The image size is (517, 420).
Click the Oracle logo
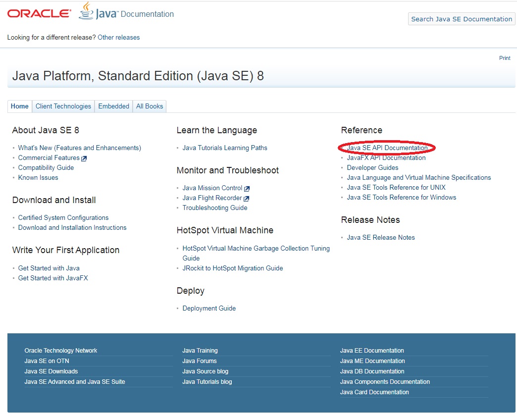click(x=39, y=13)
